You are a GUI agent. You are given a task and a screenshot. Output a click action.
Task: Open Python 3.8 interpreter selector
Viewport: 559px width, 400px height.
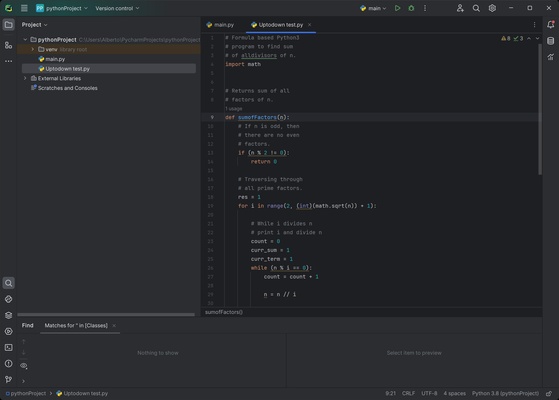click(505, 394)
